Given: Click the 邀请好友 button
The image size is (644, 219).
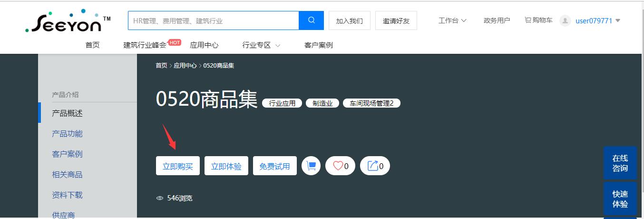Looking at the screenshot, I should point(396,20).
